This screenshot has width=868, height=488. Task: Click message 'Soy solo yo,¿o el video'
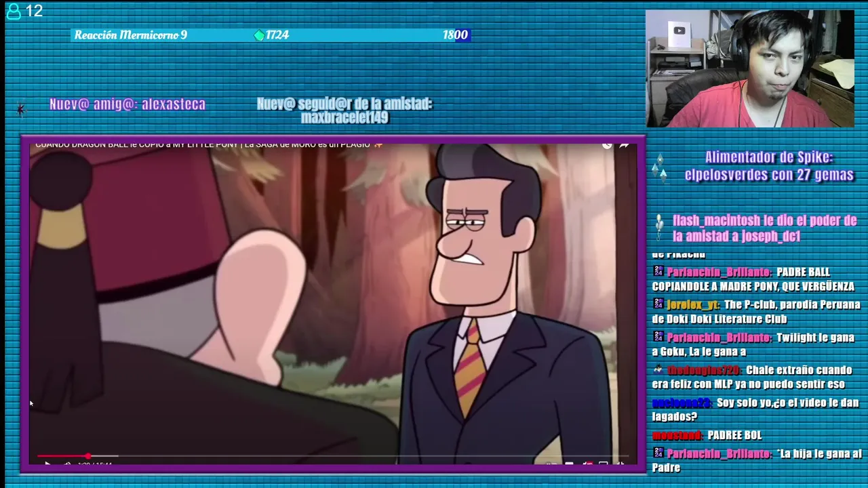[755, 409]
